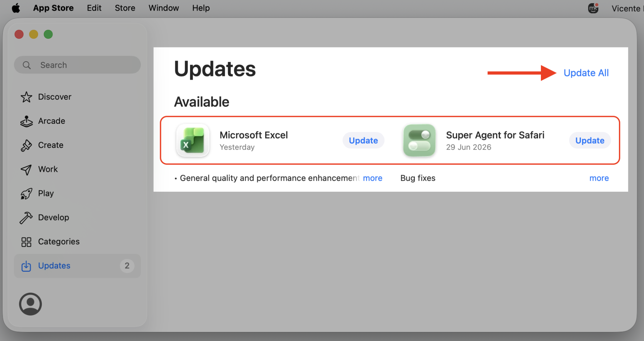Open the Apple menu icon
Screen dimensions: 644x341
tap(16, 8)
